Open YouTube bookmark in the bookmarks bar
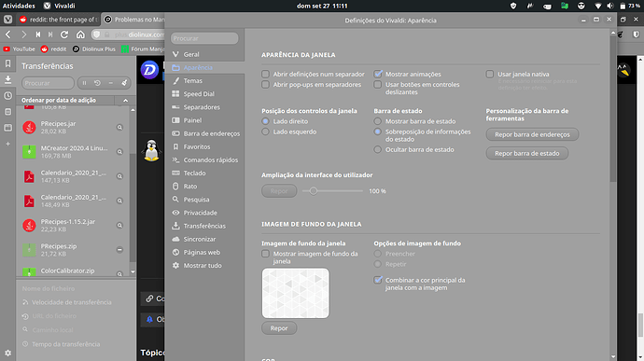644x361 pixels. [x=19, y=49]
